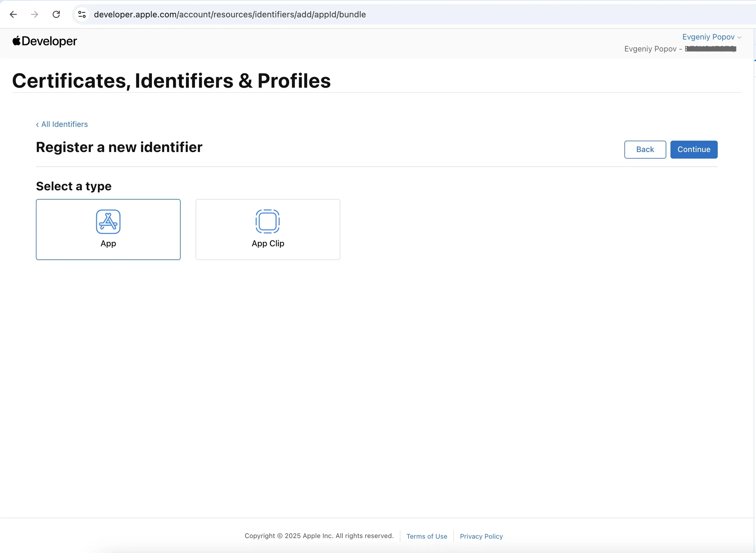Click the address bar URL
Viewport: 756px width, 553px height.
tap(230, 14)
